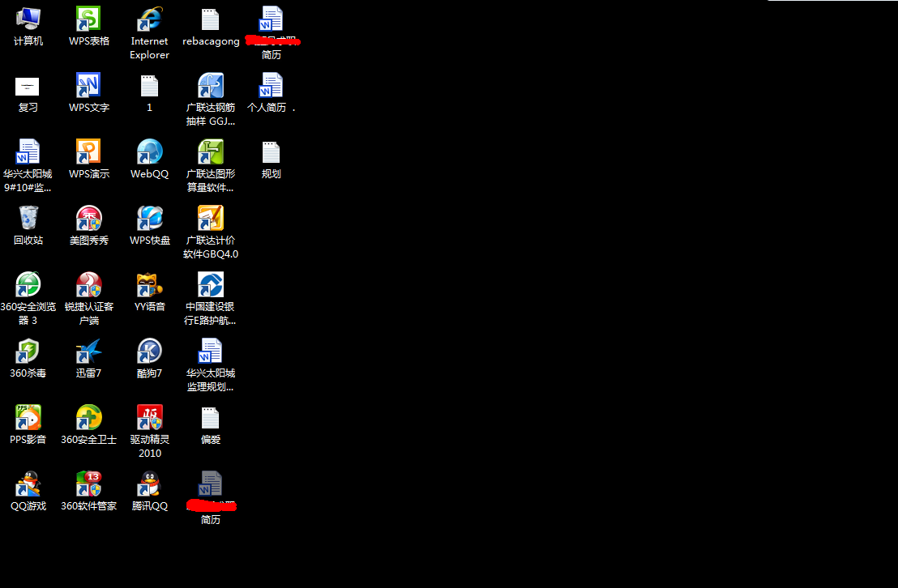Screen dimensions: 898x588
Task: Select the rebacagong file icon
Action: (x=210, y=19)
